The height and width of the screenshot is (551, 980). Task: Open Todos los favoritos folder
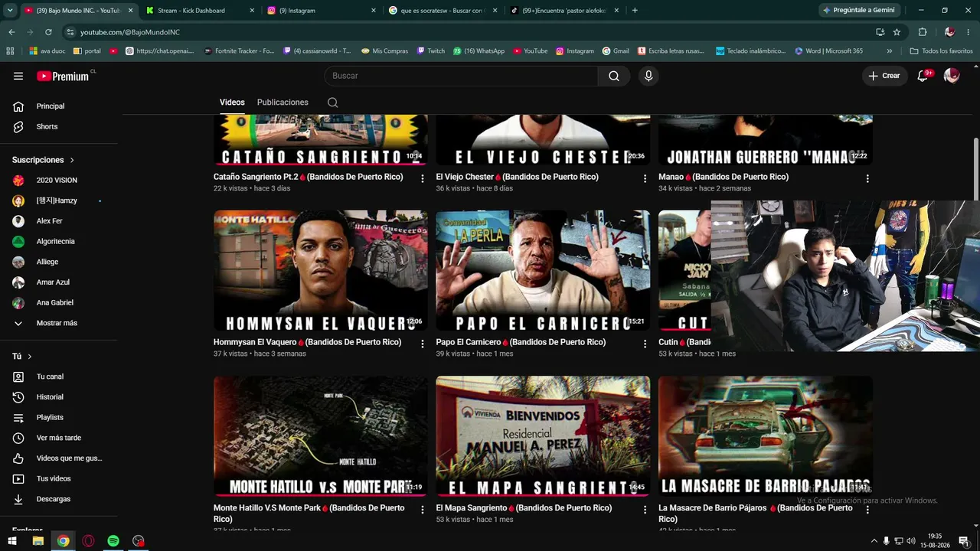942,51
